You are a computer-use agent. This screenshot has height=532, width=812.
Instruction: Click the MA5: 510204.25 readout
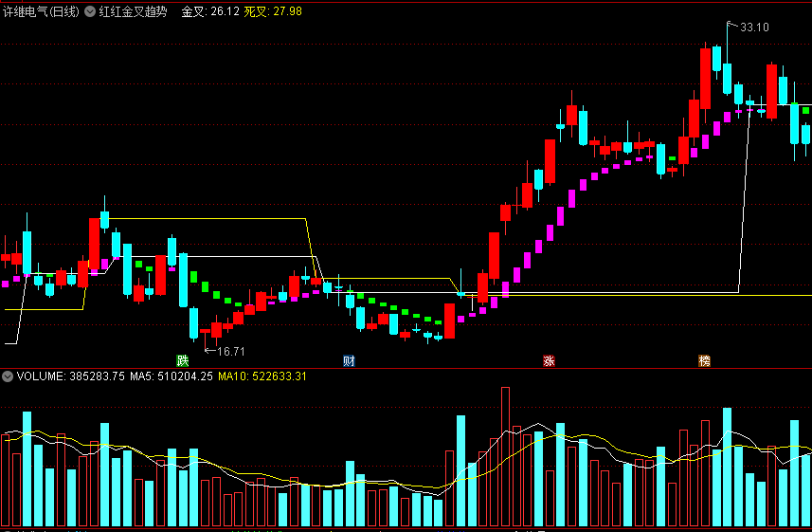pos(171,376)
